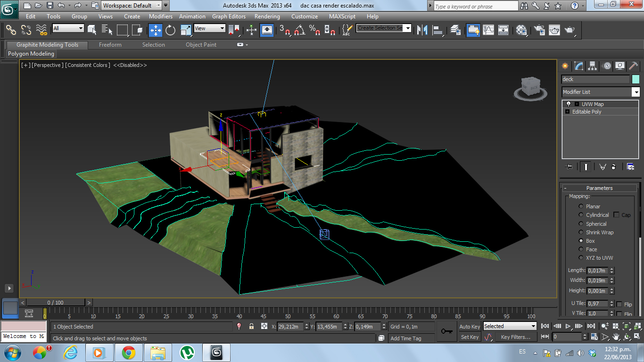
Task: Open the Rendering menu
Action: (x=267, y=16)
